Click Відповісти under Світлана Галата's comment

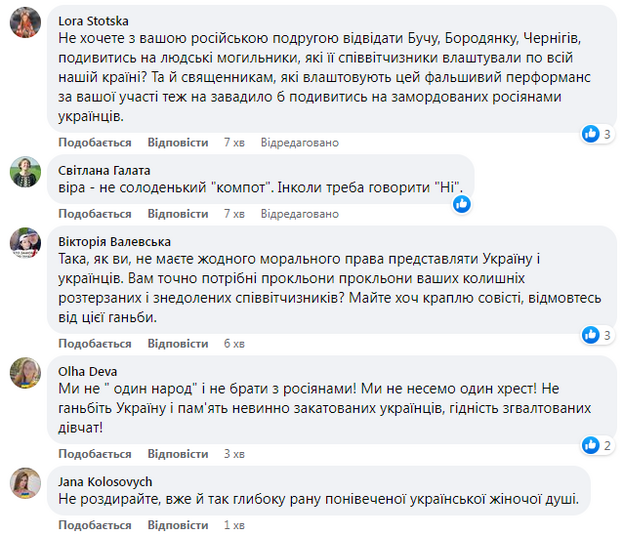click(x=177, y=214)
